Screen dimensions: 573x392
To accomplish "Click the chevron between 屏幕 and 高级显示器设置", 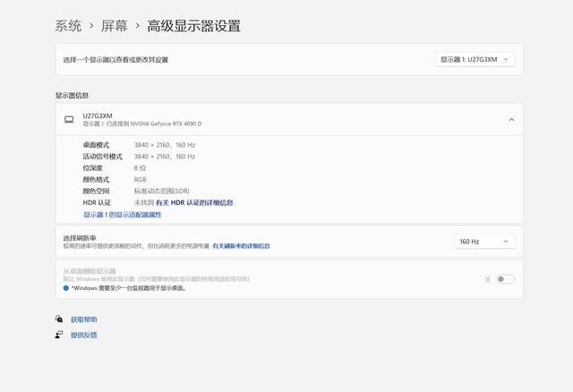I will (137, 27).
